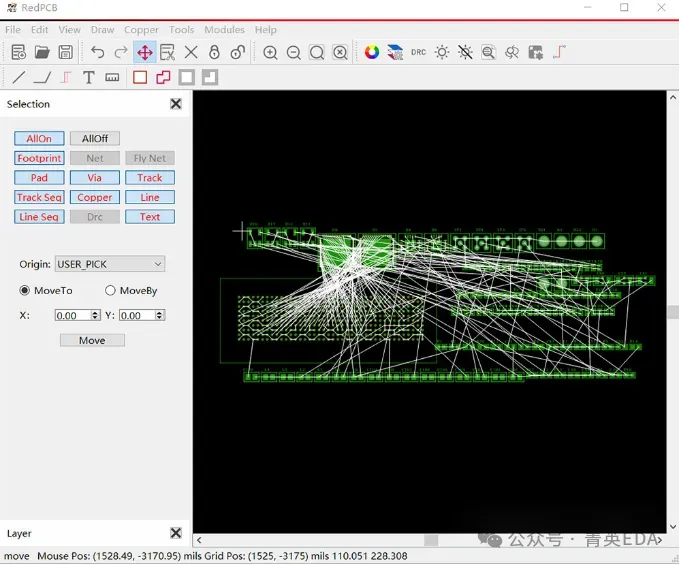Open the color wheel settings

[x=372, y=52]
